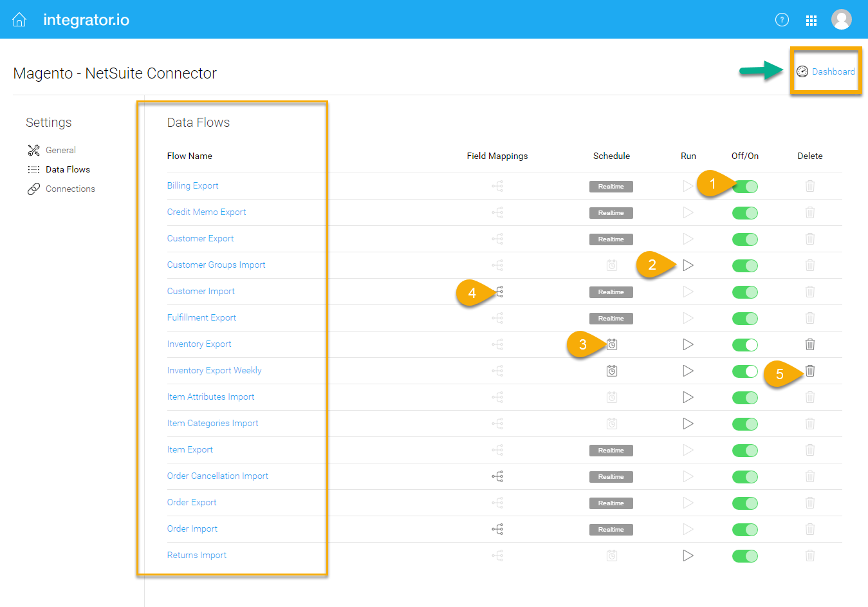Turn off the Customer Groups Import flow

click(x=745, y=266)
